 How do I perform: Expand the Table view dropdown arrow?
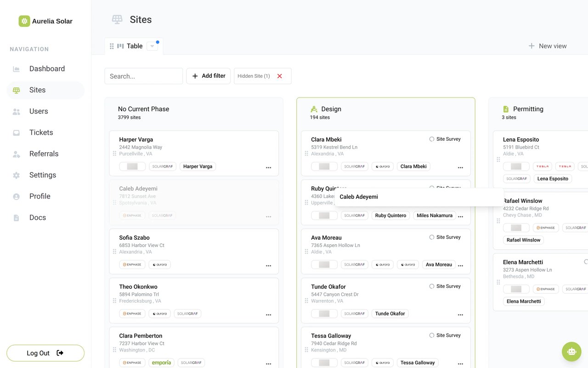pos(152,46)
